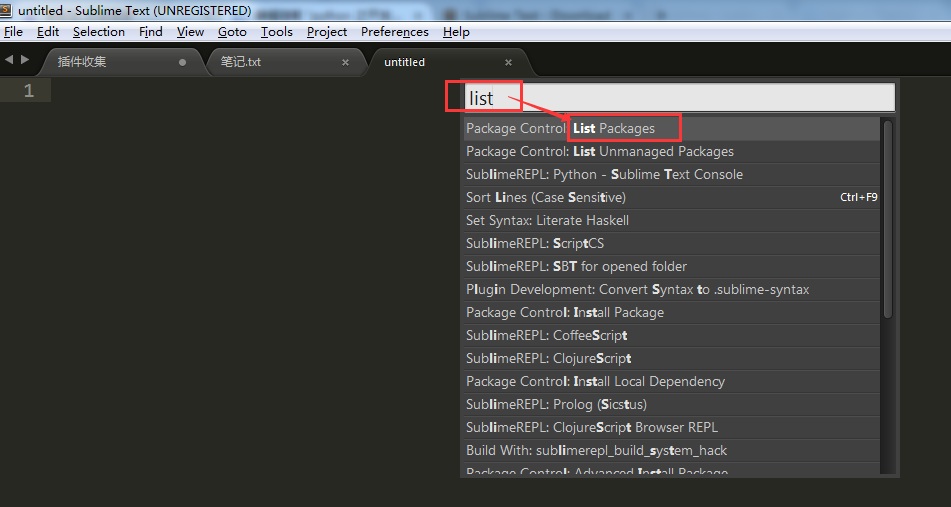Choose SublimeREPL: ClojureScript entry
Image resolution: width=951 pixels, height=507 pixels.
(671, 358)
